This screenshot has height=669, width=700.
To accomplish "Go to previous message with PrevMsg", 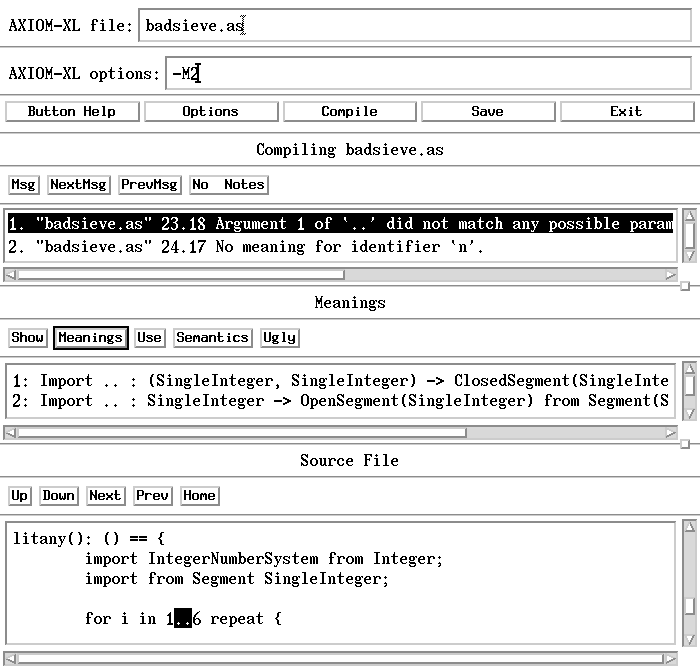I will tap(150, 185).
